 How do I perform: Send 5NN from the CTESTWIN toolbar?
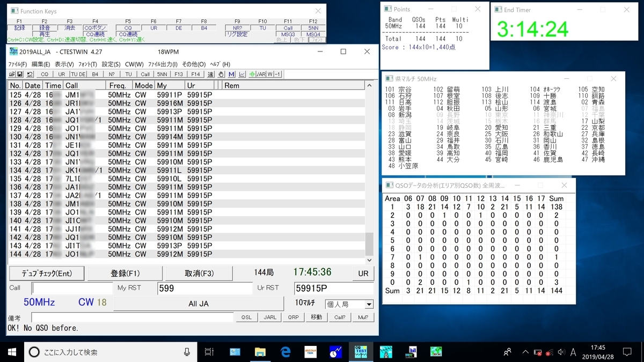click(x=162, y=74)
